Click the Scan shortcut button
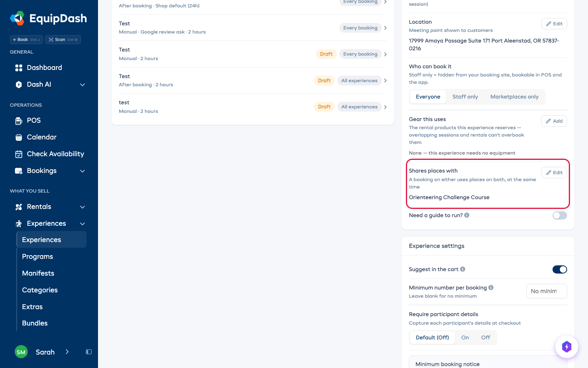The image size is (588, 368). (x=63, y=40)
